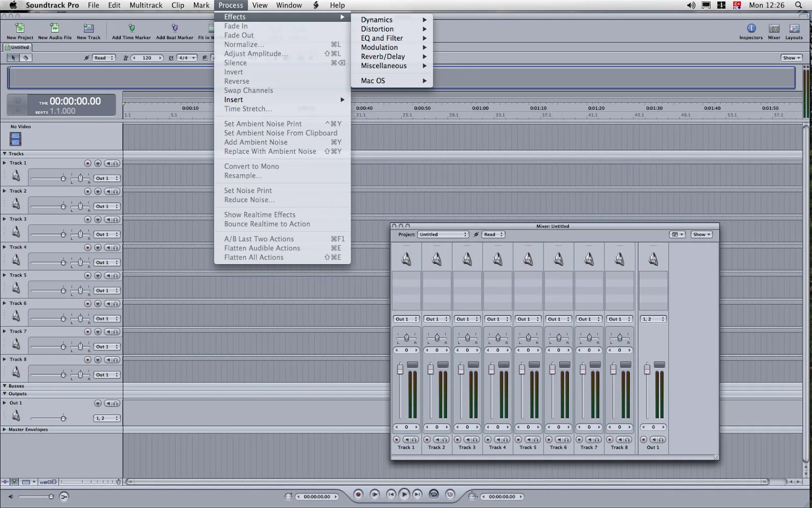Go to end with the transport button
Image resolution: width=812 pixels, height=508 pixels.
point(417,494)
